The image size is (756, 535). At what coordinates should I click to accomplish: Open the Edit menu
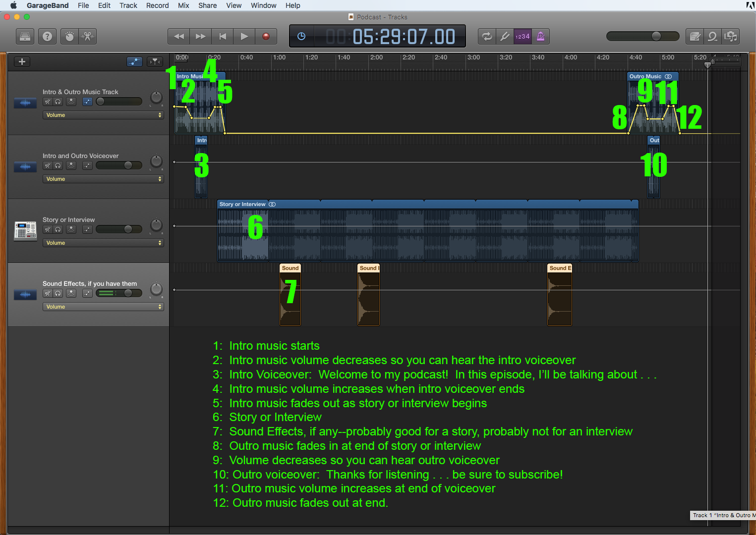[104, 5]
